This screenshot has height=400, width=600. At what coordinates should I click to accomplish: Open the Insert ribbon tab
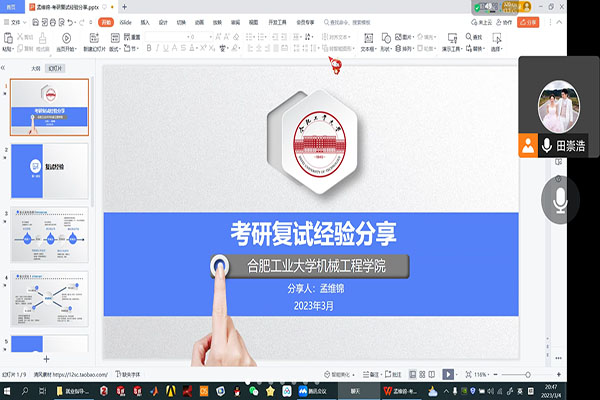145,23
